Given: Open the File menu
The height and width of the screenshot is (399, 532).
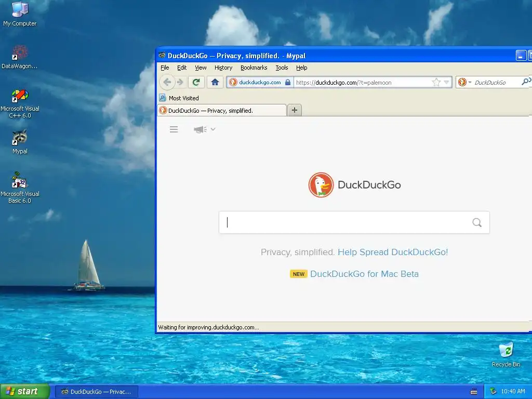Looking at the screenshot, I should click(165, 68).
